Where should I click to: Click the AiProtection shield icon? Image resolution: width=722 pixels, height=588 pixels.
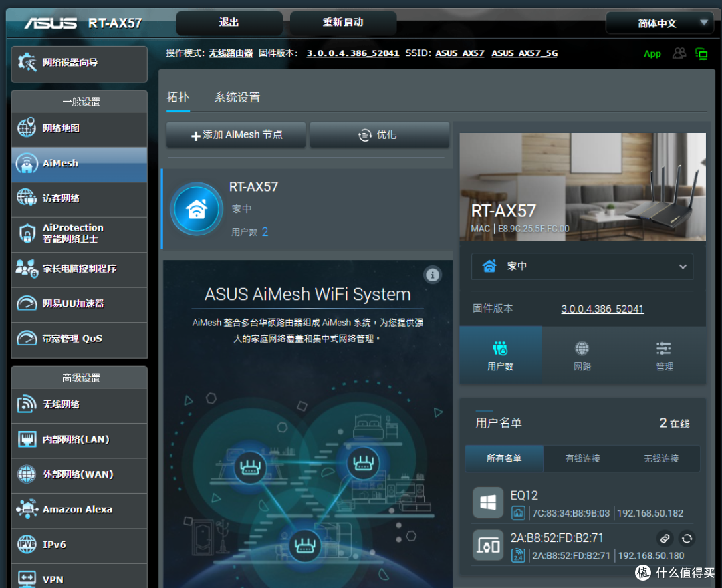point(27,233)
